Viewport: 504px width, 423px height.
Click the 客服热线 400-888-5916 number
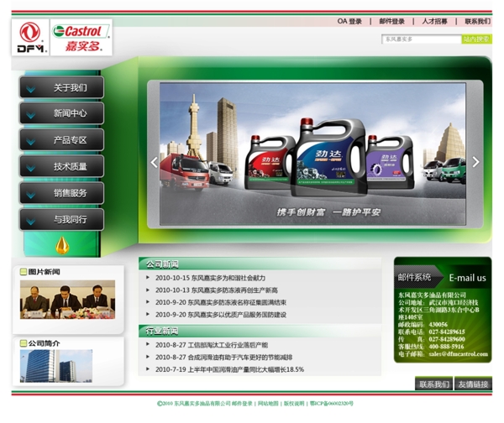[446, 347]
